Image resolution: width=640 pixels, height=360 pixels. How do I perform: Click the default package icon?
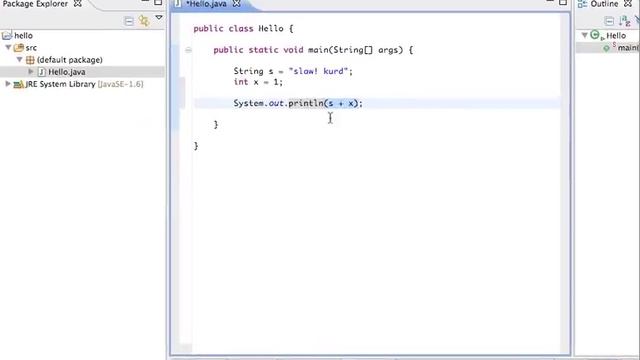click(30, 60)
